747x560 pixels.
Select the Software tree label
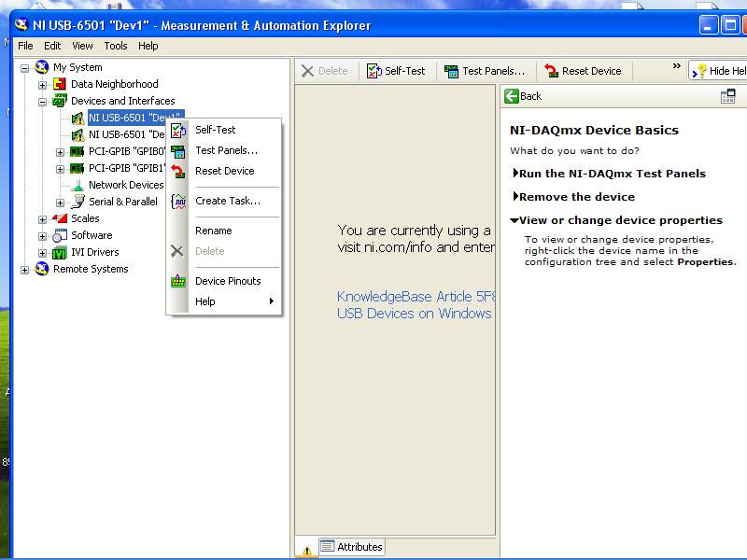[x=92, y=235]
